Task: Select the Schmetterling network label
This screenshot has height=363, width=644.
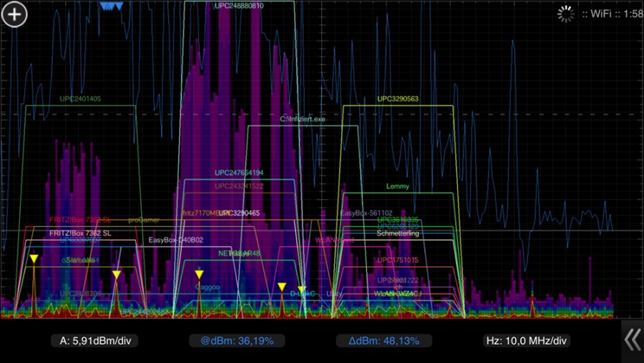Action: coord(398,233)
